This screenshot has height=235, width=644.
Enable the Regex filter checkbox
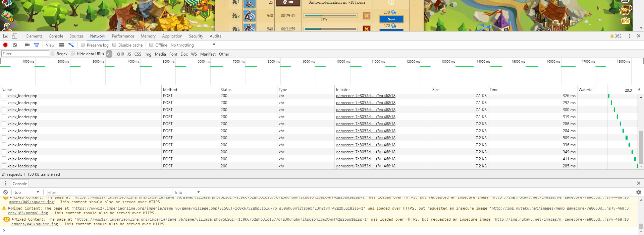[x=52, y=54]
